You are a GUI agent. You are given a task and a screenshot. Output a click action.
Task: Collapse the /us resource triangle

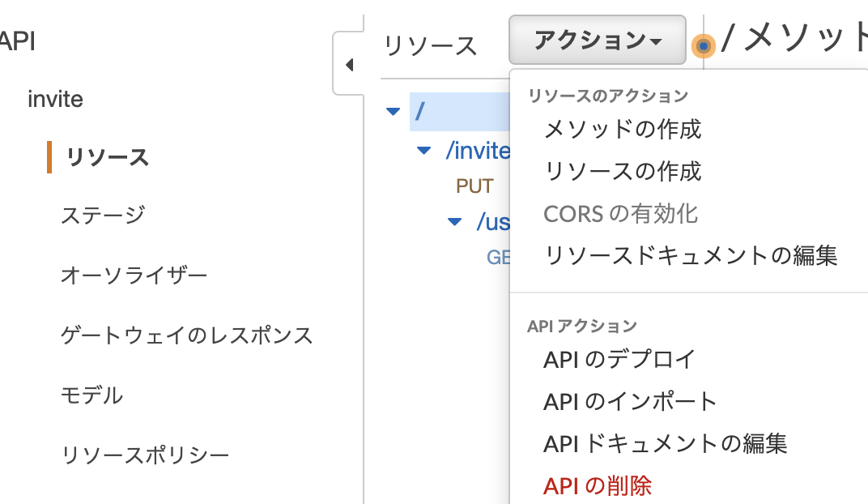coord(454,221)
